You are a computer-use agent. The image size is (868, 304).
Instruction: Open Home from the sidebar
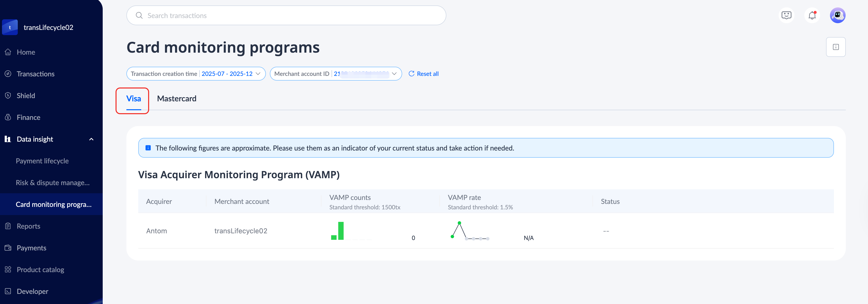26,52
